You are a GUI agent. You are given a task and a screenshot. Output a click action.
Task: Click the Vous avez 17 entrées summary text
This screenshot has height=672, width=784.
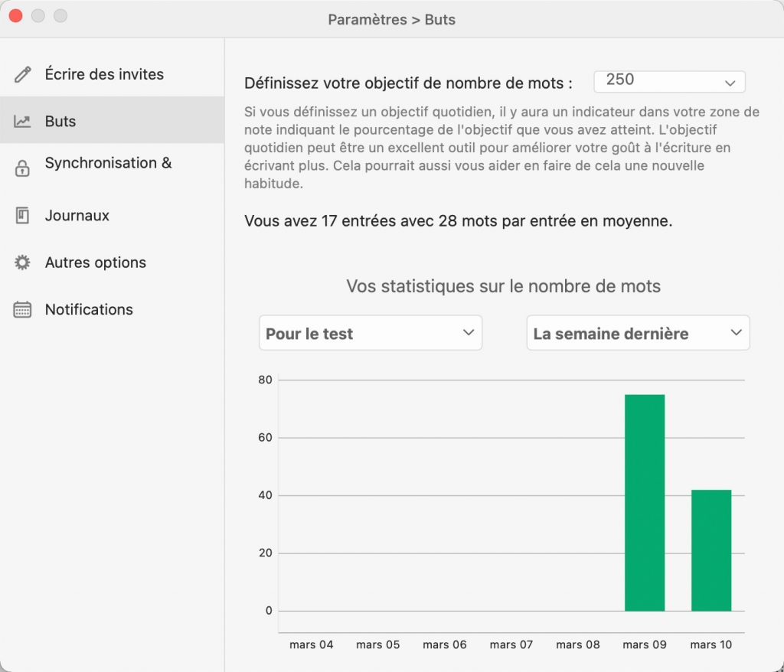pos(458,221)
